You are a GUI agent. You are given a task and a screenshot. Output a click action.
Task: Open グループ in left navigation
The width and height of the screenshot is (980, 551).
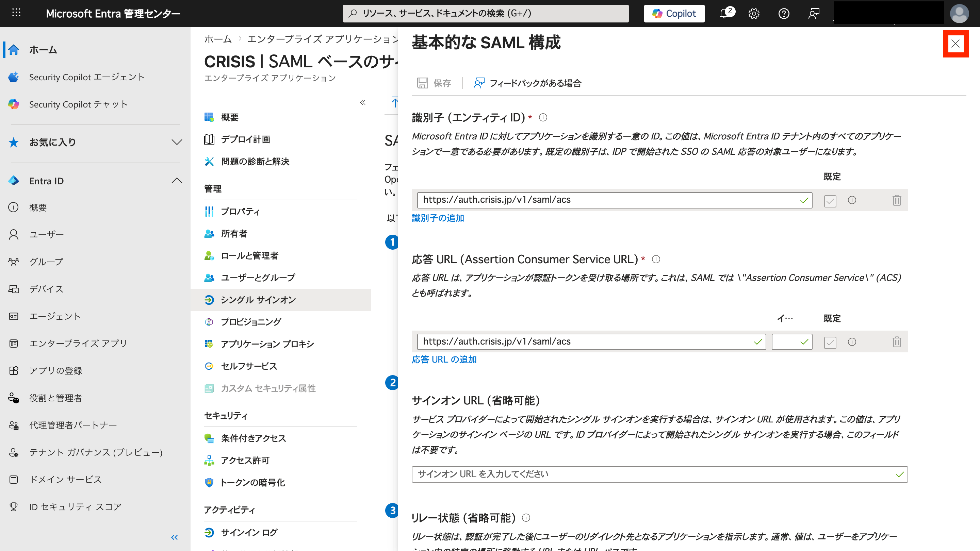(95, 262)
